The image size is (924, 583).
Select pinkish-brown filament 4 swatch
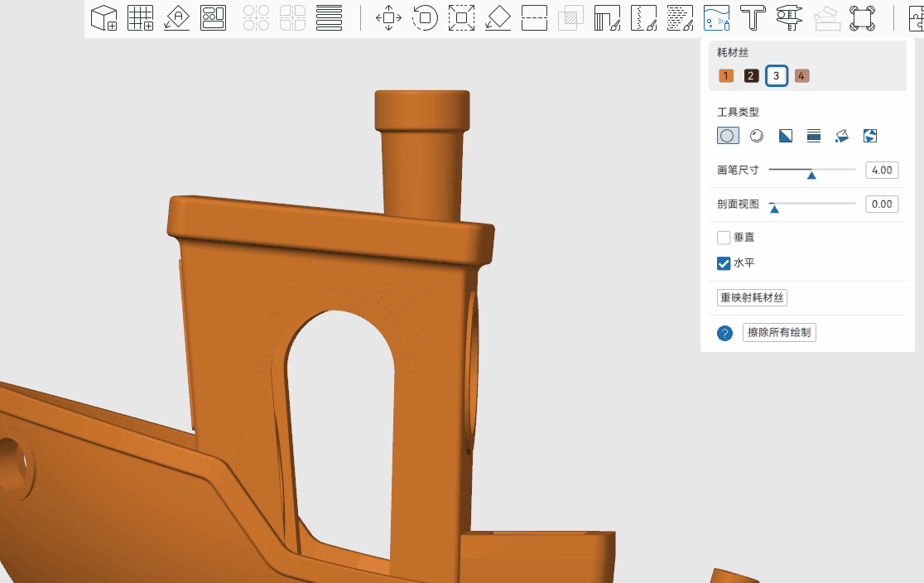[x=801, y=75]
